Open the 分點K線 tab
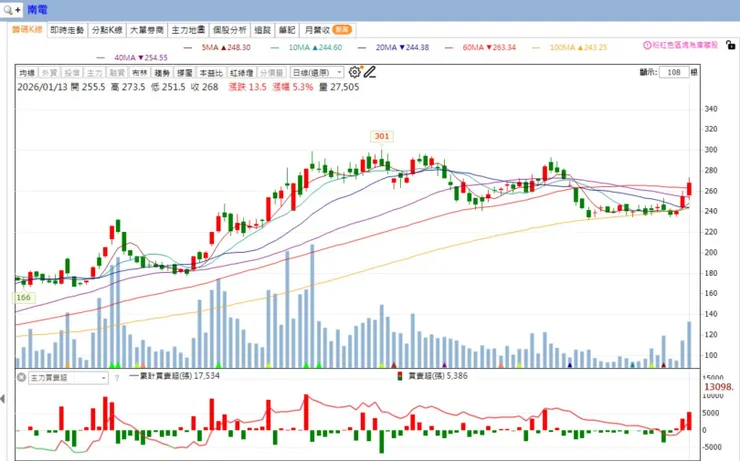Image resolution: width=740 pixels, height=461 pixels. pyautogui.click(x=107, y=30)
